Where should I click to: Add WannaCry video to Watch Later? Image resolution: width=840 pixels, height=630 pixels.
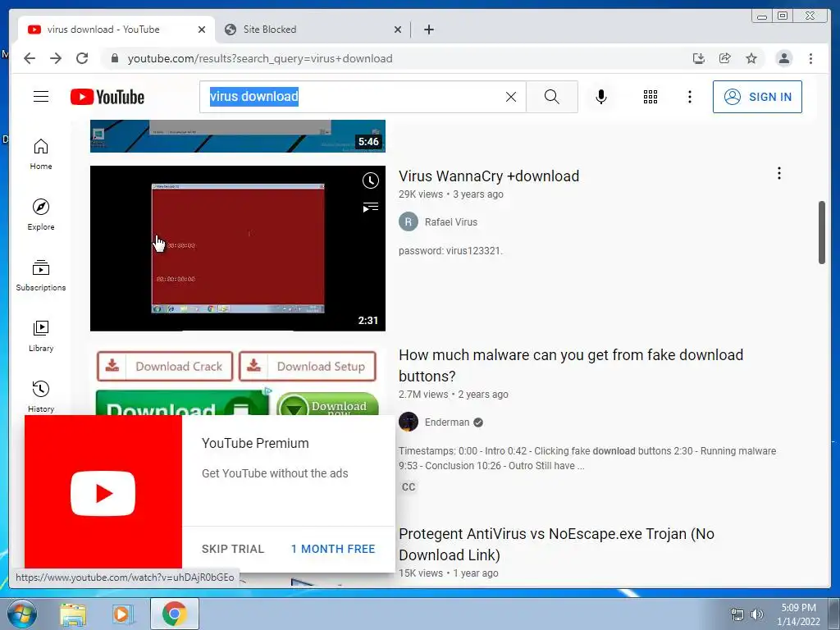pos(370,180)
